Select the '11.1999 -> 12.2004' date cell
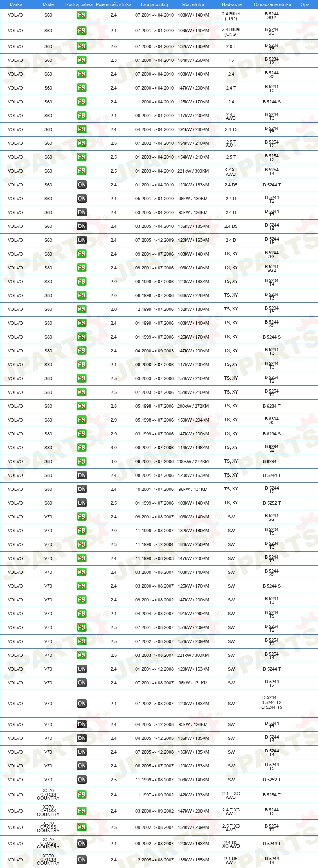Viewport: 318px width, 868px height. click(x=155, y=544)
